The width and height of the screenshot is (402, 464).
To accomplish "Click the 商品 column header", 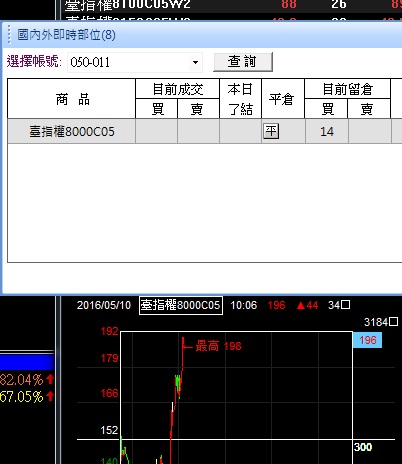I will 72,99.
